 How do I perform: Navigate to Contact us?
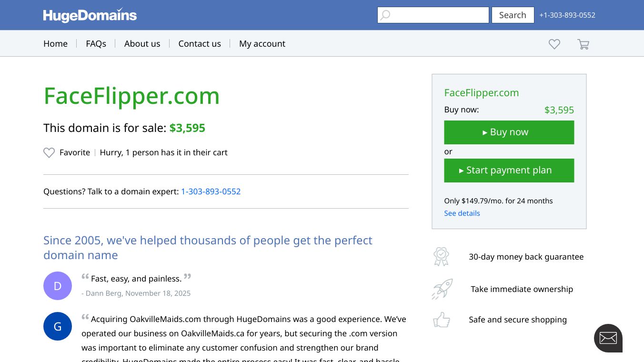tap(200, 44)
